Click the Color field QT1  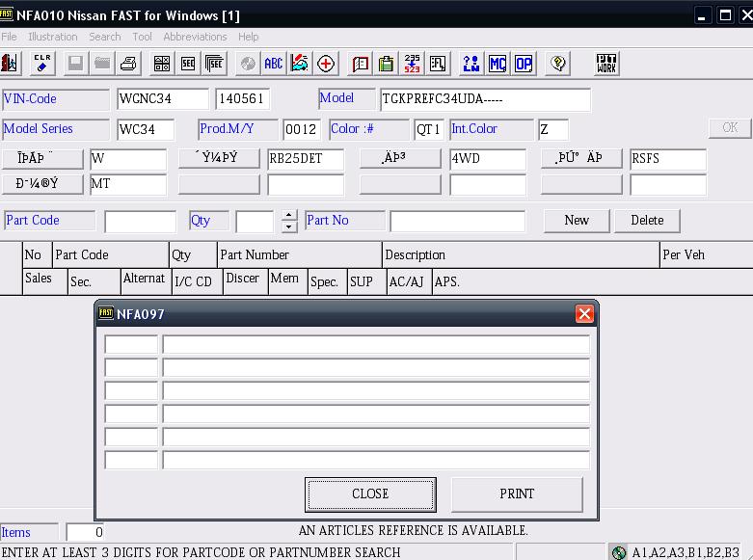click(429, 129)
